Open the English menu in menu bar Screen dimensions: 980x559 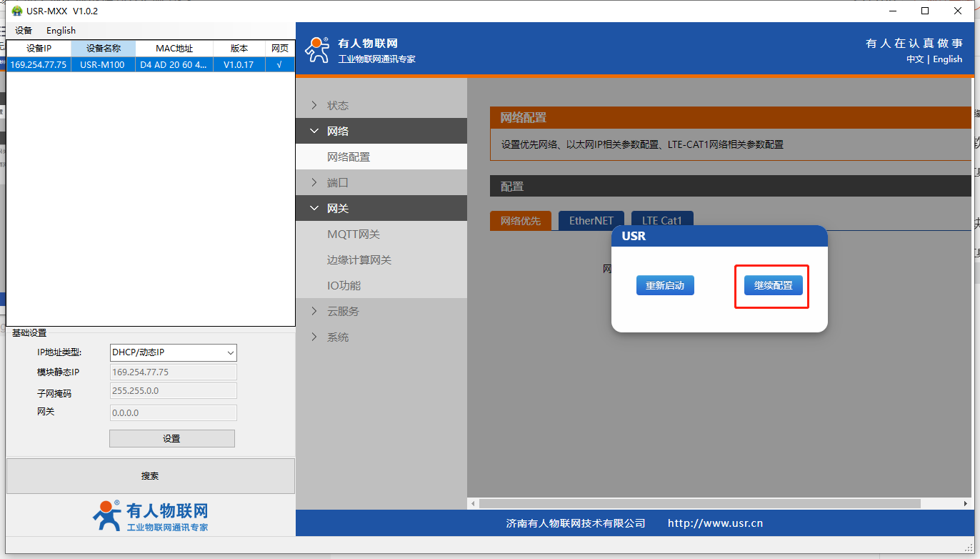[61, 31]
